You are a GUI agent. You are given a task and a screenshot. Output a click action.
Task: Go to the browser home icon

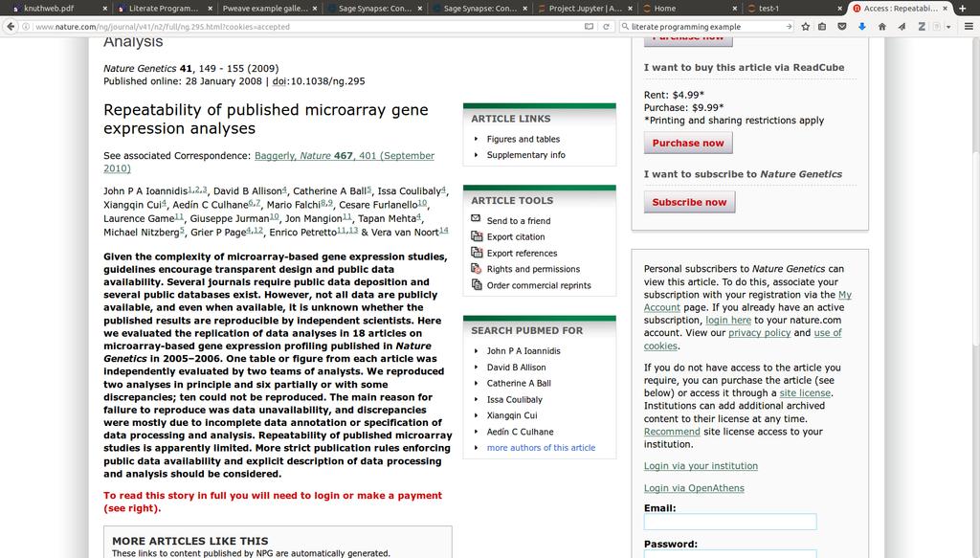881,27
